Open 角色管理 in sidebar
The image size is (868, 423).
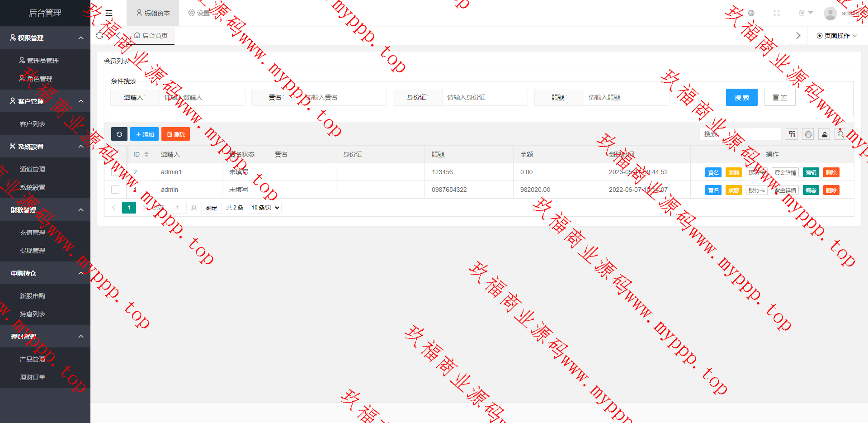pos(45,78)
